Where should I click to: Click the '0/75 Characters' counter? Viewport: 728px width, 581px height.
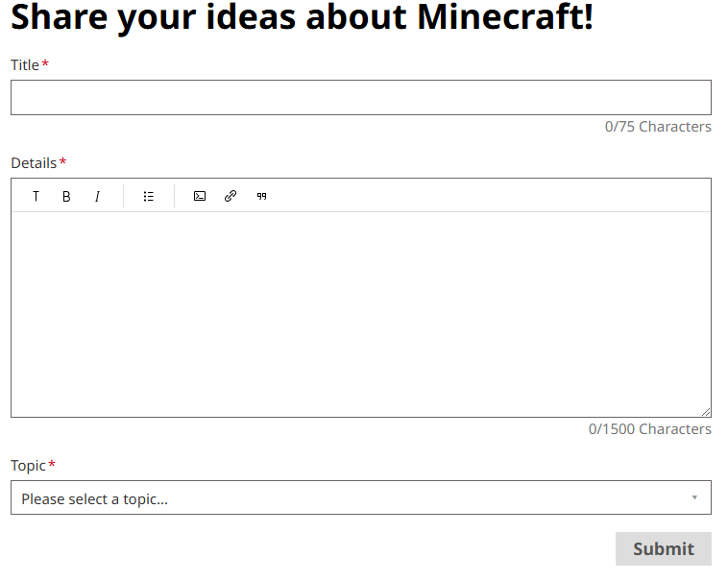pyautogui.click(x=658, y=127)
